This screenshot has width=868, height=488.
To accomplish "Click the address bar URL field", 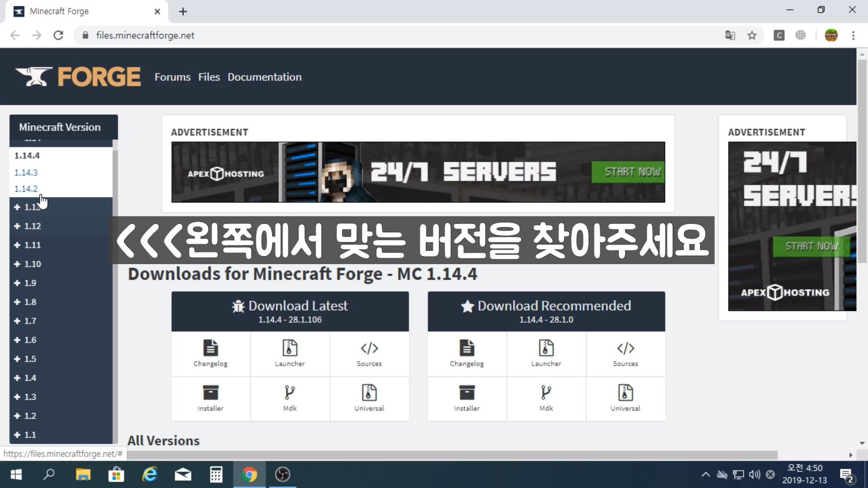I will [x=402, y=35].
